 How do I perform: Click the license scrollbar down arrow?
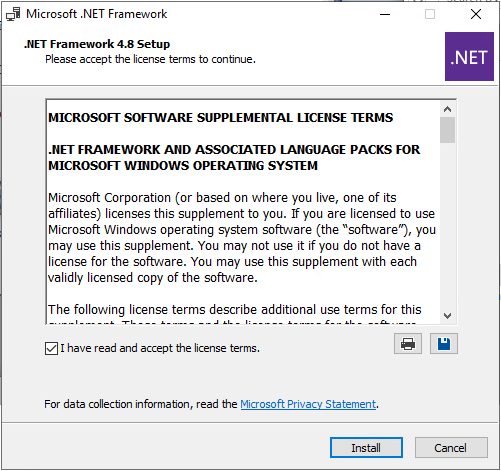click(x=447, y=315)
